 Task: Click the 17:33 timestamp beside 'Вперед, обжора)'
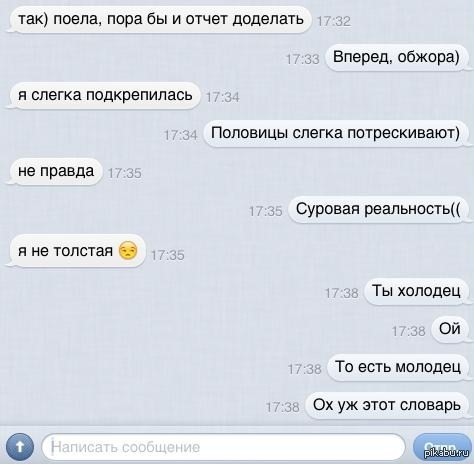click(x=303, y=59)
